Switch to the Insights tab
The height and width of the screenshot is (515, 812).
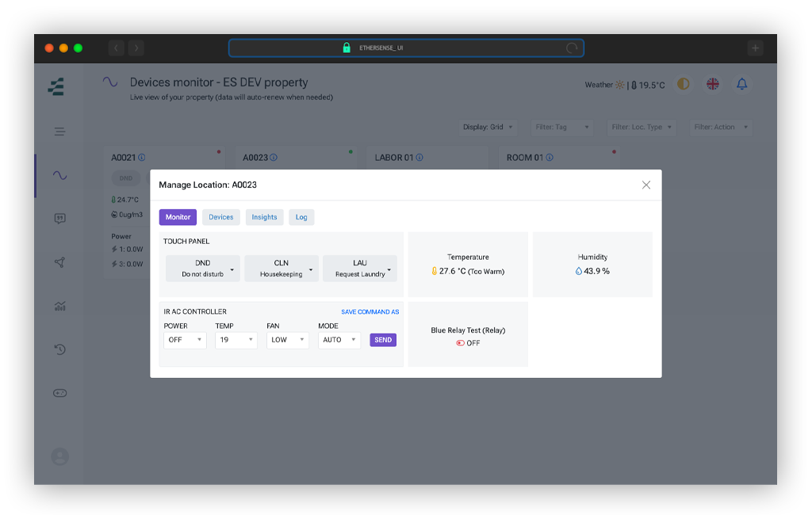[x=264, y=217]
